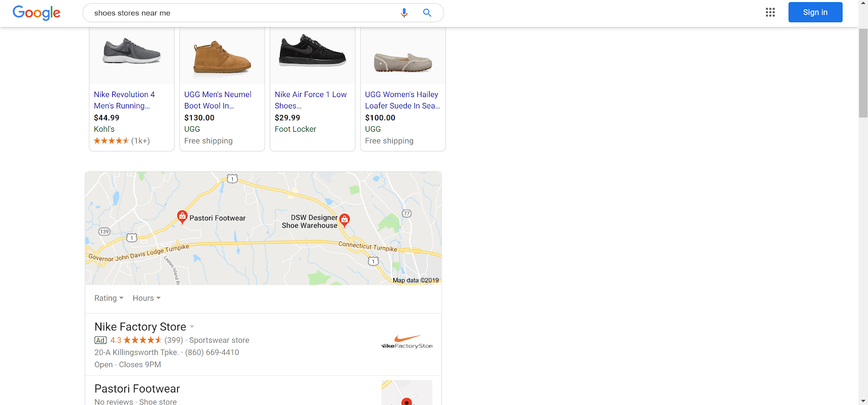Click the Kohl's seller name
Screen dimensions: 868x405
click(x=104, y=129)
